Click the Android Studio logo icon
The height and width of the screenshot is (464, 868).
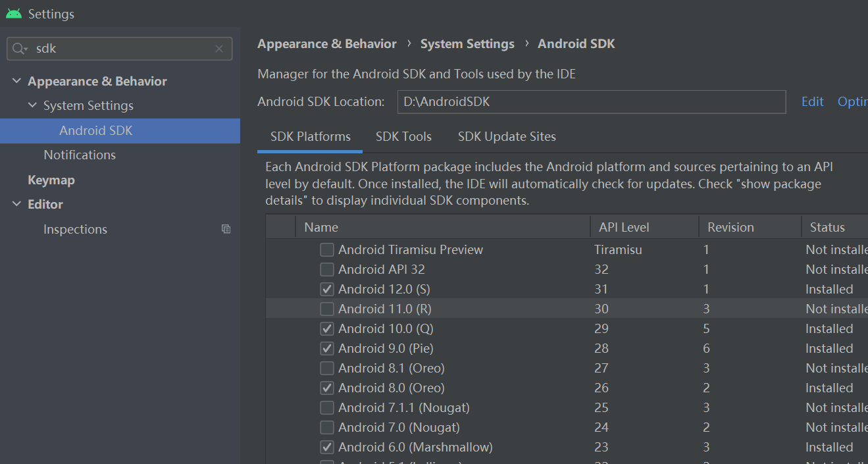click(14, 13)
